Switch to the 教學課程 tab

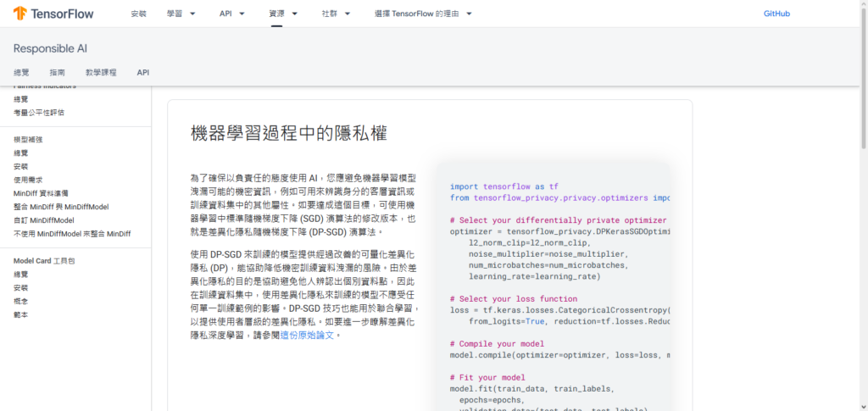[101, 73]
